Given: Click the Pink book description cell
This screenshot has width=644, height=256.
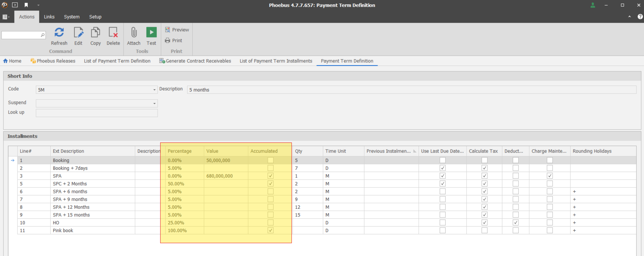Looking at the screenshot, I should (93, 230).
